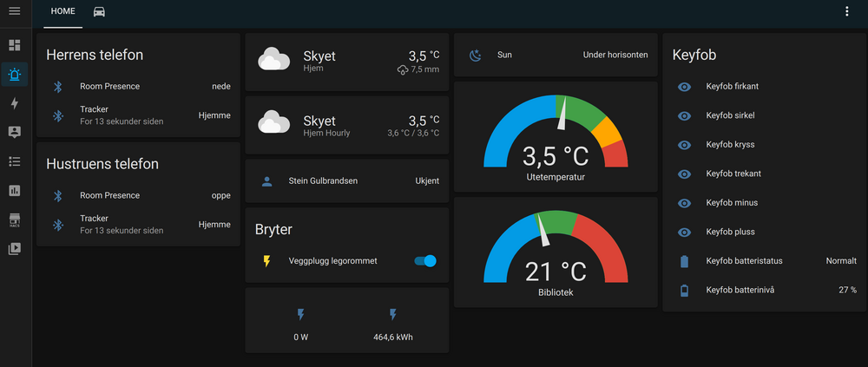Click eye icon for Keyfob firkant
The image size is (868, 367).
(684, 87)
